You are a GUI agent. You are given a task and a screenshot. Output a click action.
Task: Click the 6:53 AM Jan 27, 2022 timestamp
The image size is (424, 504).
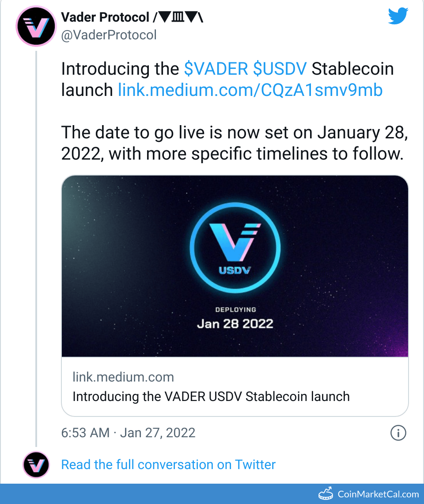[x=128, y=432]
